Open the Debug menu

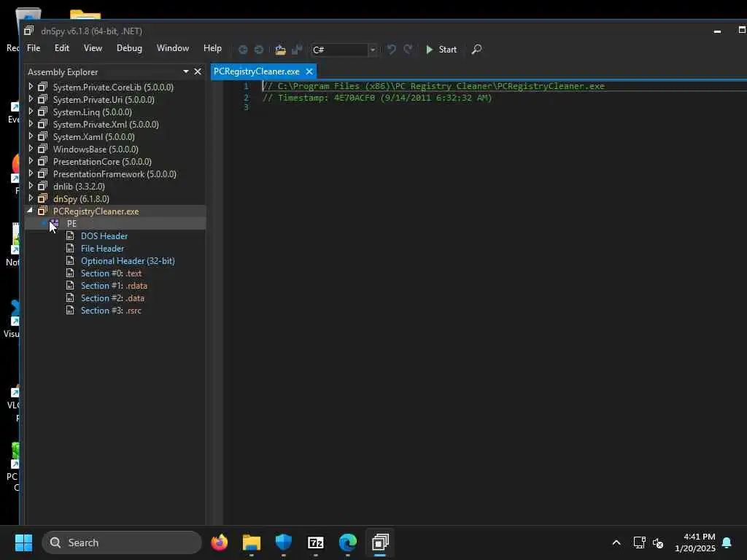pos(129,48)
